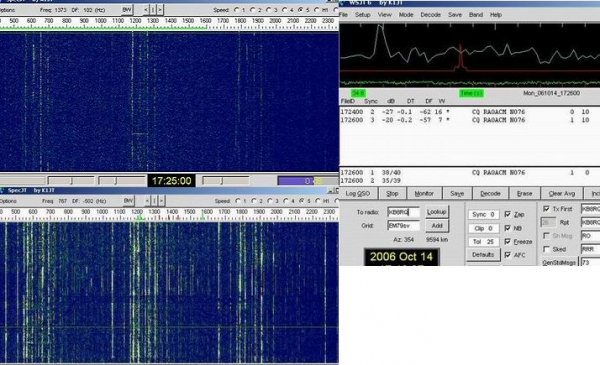Toggle the Sked checkbox
Viewport: 600px width, 365px height.
point(546,249)
